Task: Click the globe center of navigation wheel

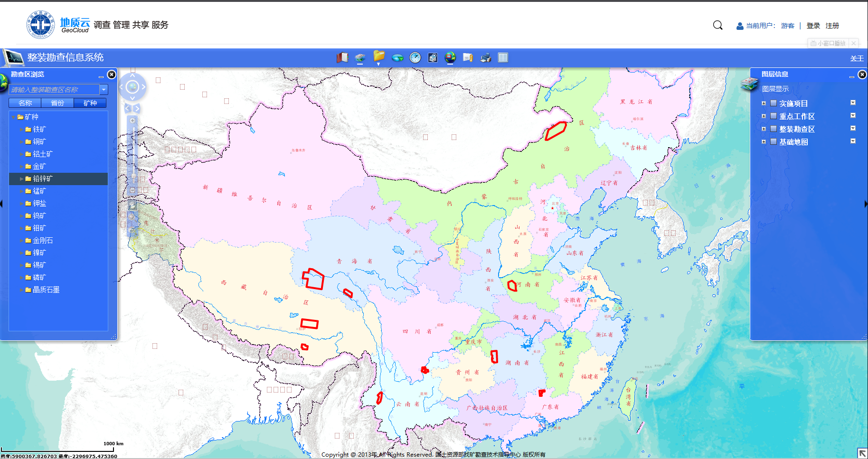Action: 132,87
